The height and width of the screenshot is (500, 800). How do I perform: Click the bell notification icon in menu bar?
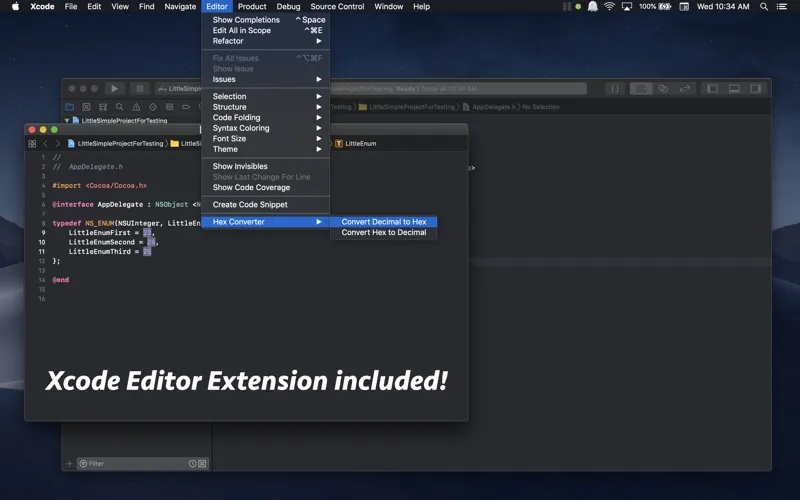pyautogui.click(x=592, y=7)
